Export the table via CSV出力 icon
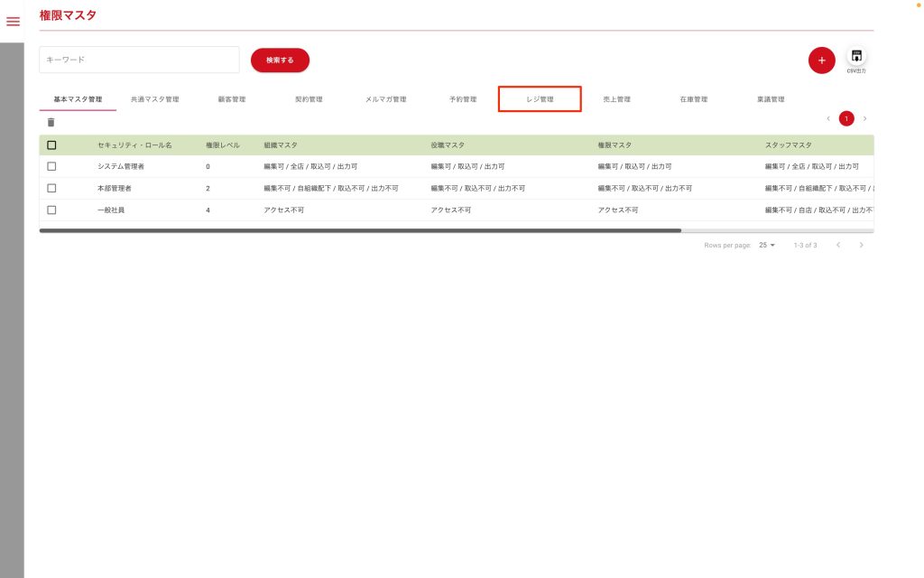Viewport: 924px width, 578px height. (856, 57)
